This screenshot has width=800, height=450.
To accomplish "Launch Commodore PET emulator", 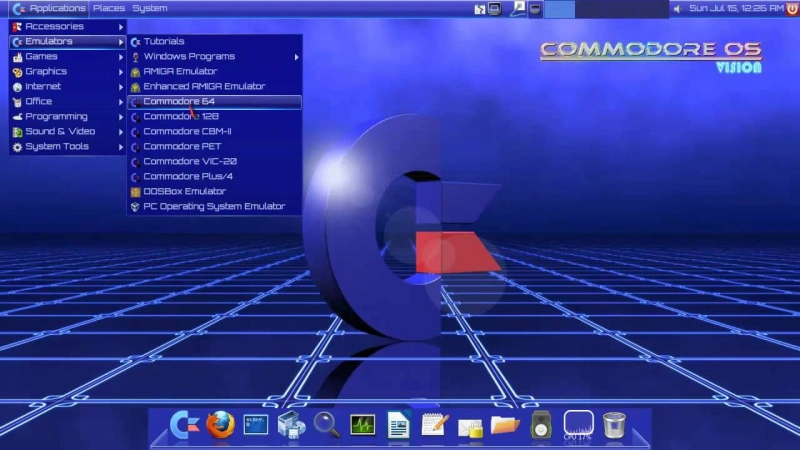I will tap(214, 146).
